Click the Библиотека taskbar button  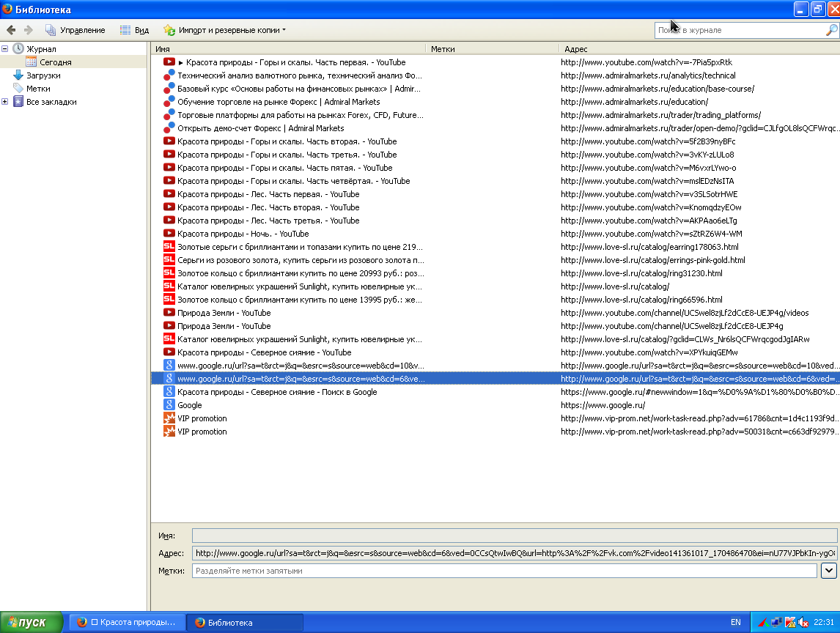(x=245, y=622)
